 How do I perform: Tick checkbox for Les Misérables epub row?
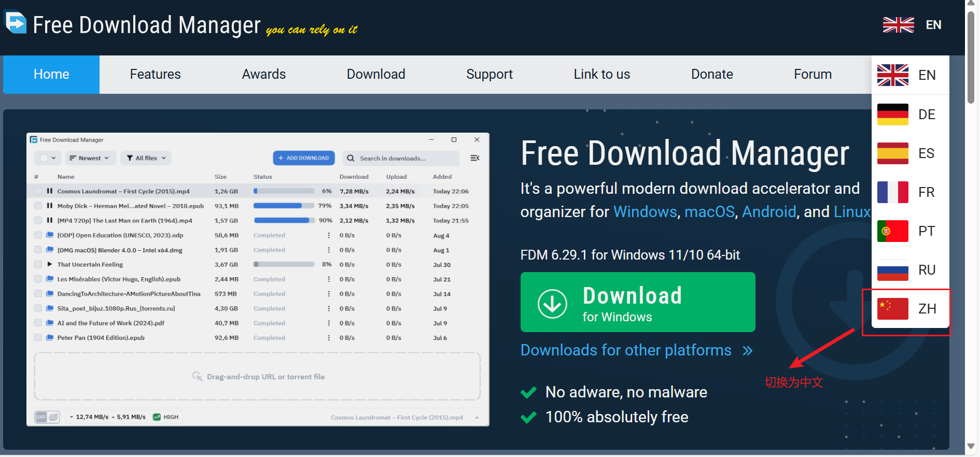[38, 279]
